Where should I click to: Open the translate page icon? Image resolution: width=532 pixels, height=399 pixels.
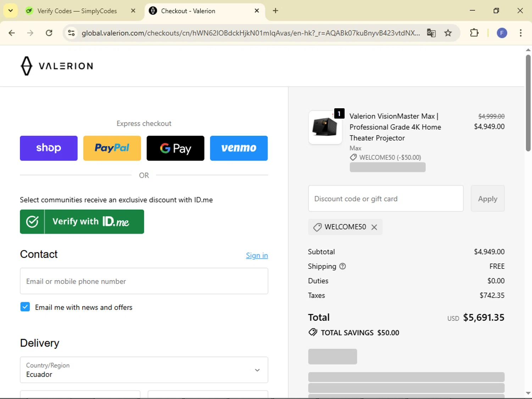click(x=431, y=33)
